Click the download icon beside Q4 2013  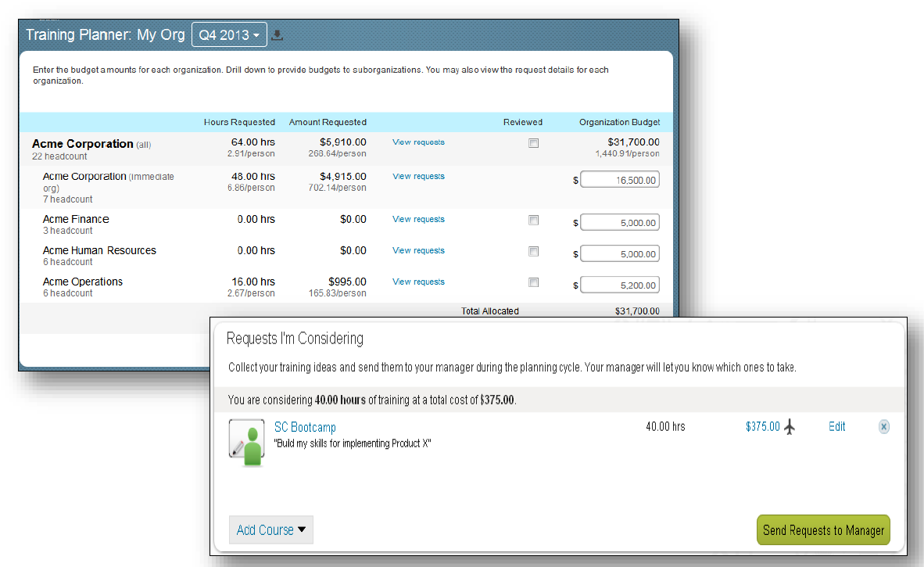click(277, 35)
